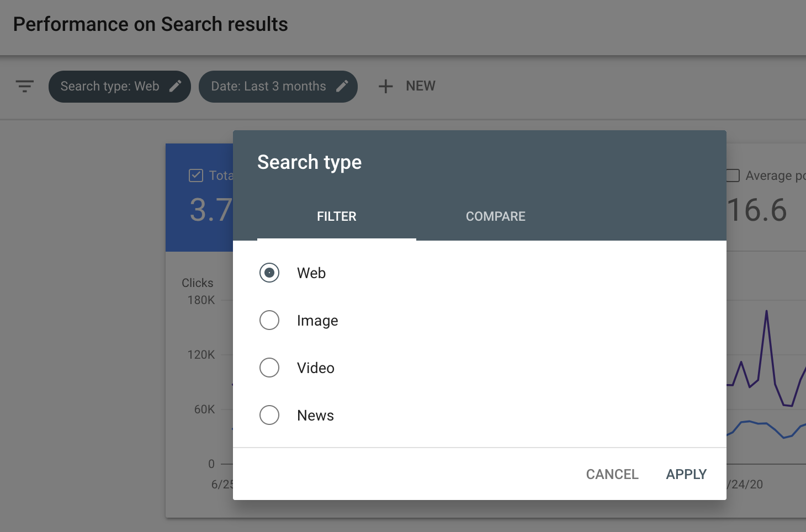Open the Date: Last 3 months chip
The image size is (806, 532).
pyautogui.click(x=268, y=87)
